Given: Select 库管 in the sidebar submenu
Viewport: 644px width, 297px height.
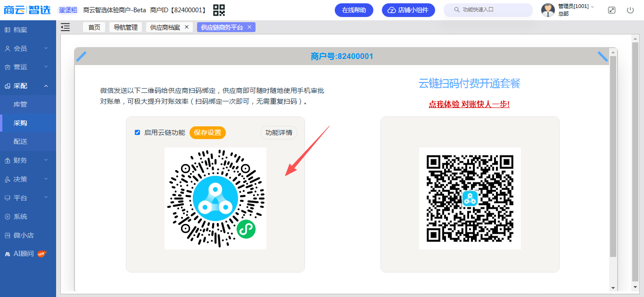Looking at the screenshot, I should 20,104.
